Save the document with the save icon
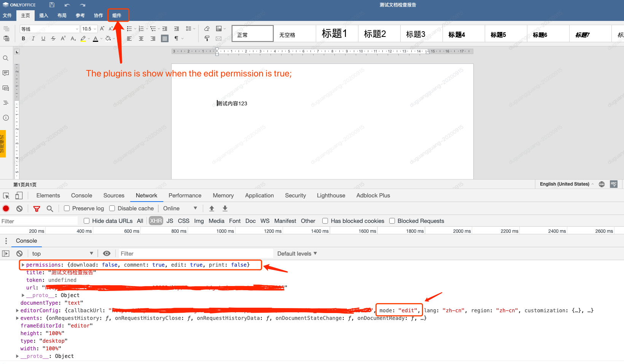The image size is (624, 364). click(52, 5)
